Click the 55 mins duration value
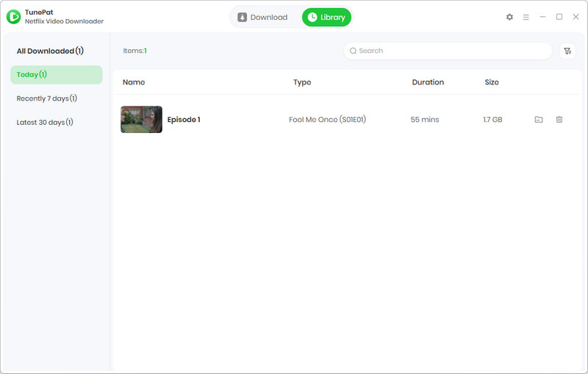This screenshot has width=588, height=374. coord(425,120)
